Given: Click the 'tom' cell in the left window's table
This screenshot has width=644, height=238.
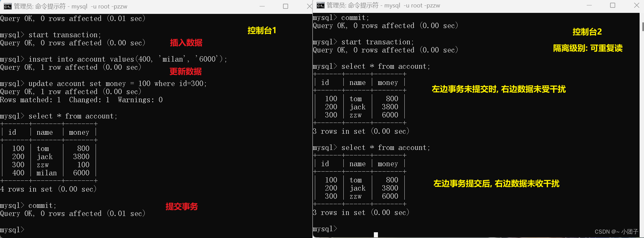Looking at the screenshot, I should coord(43,149).
